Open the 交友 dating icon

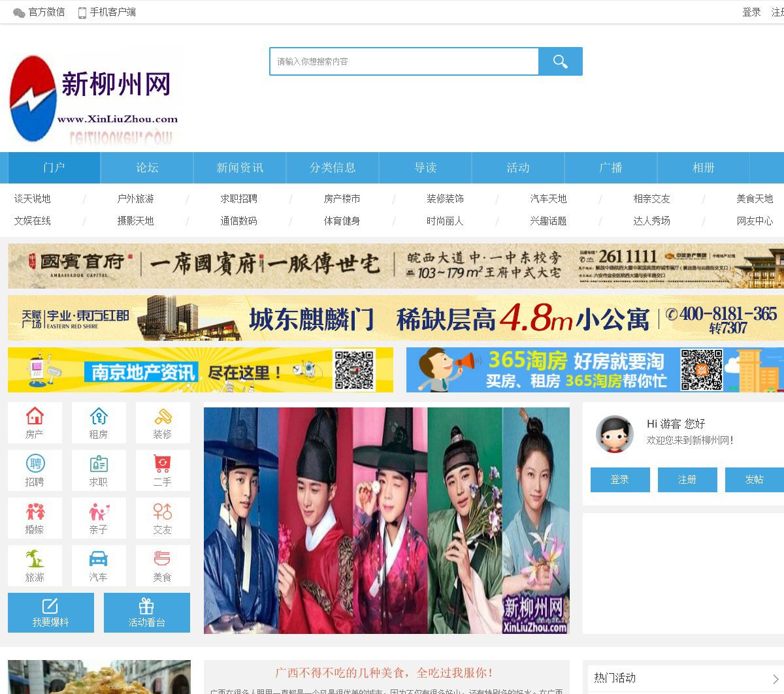(163, 518)
